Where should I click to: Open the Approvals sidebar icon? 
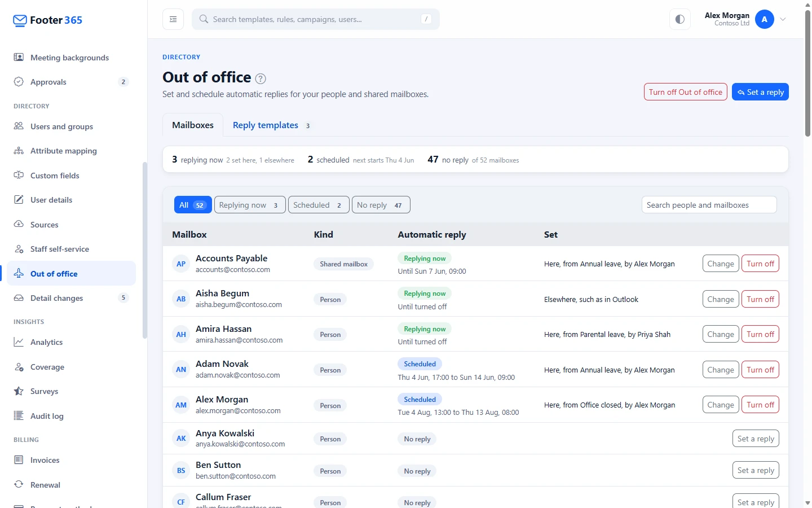[x=19, y=82]
